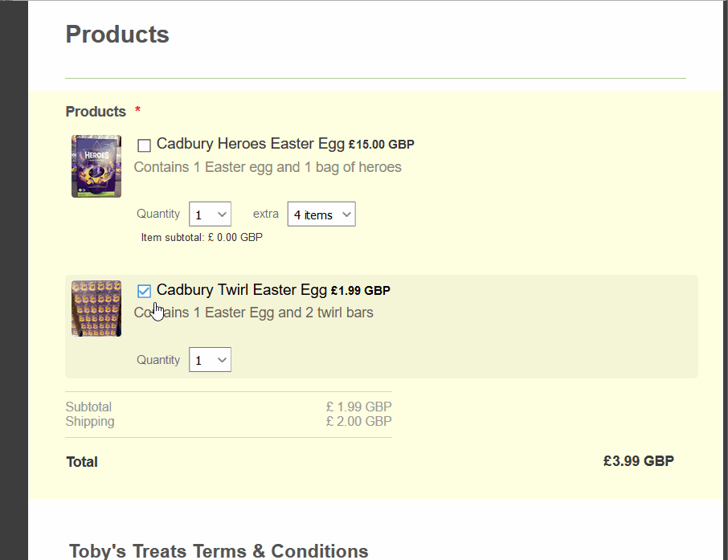Click the £1.99 GBP Twirl price label
The height and width of the screenshot is (560, 728).
coord(360,291)
